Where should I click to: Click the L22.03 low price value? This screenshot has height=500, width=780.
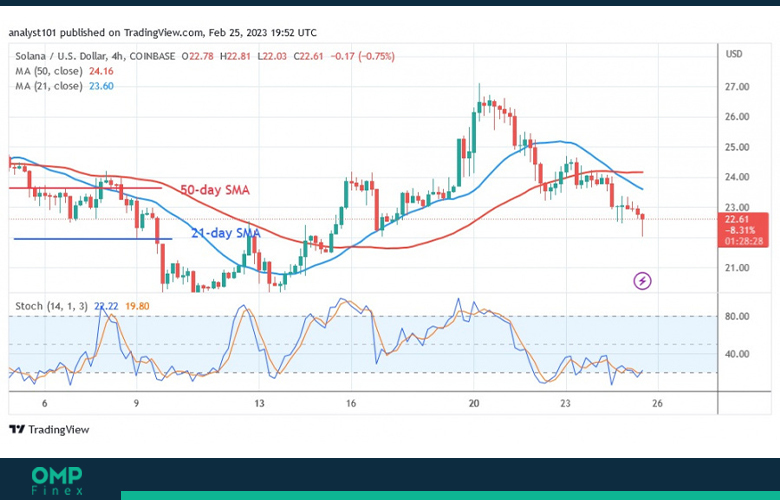[x=272, y=56]
